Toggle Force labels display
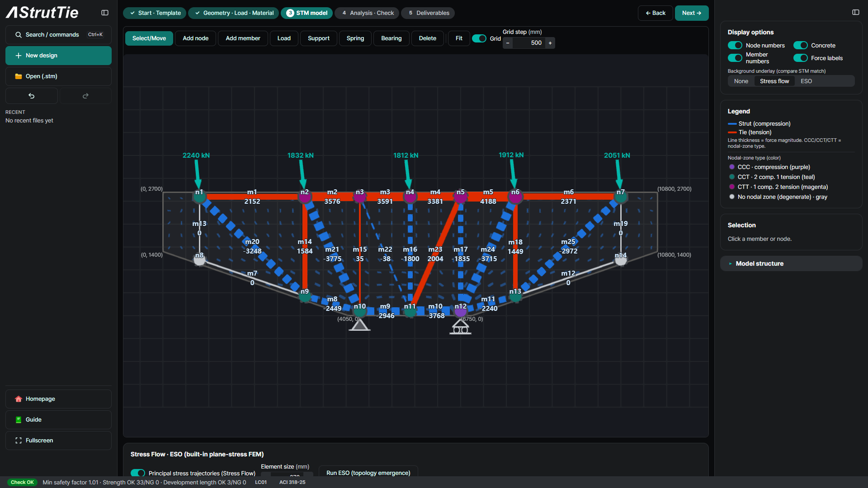The height and width of the screenshot is (488, 868). (x=801, y=58)
